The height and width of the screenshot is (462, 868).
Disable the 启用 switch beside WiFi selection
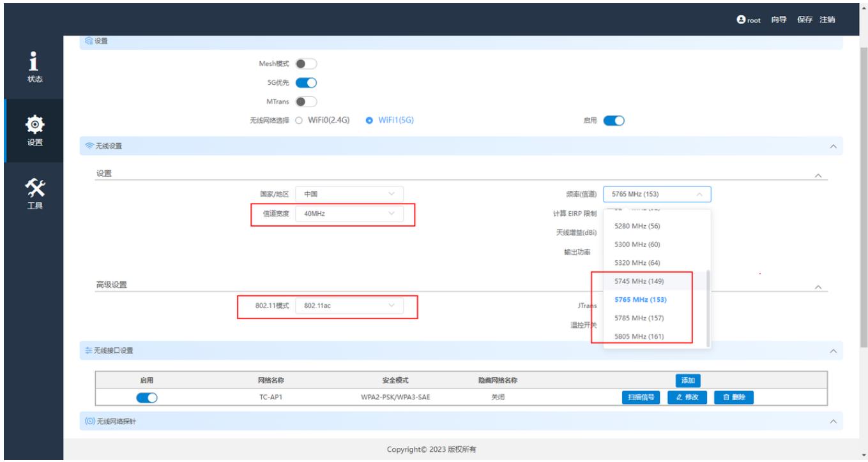614,120
